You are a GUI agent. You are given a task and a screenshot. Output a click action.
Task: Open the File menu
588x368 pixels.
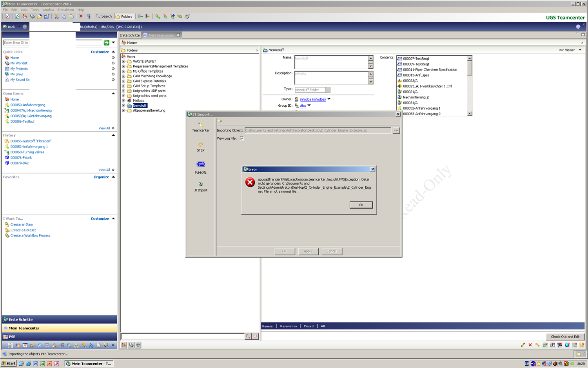(5, 10)
